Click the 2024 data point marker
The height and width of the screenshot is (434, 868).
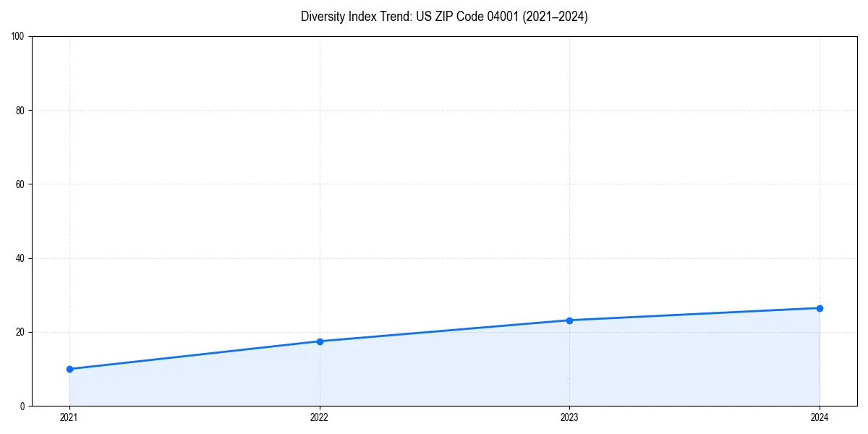click(x=820, y=308)
